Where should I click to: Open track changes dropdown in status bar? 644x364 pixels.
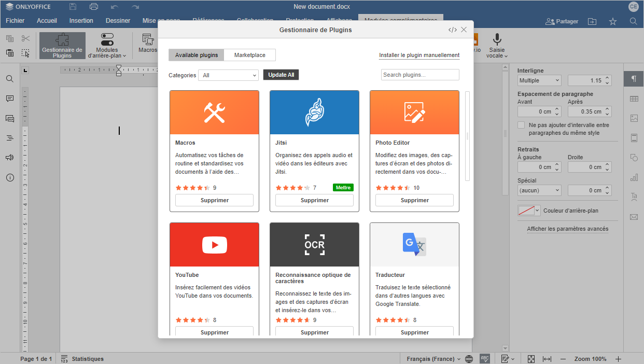click(508, 359)
